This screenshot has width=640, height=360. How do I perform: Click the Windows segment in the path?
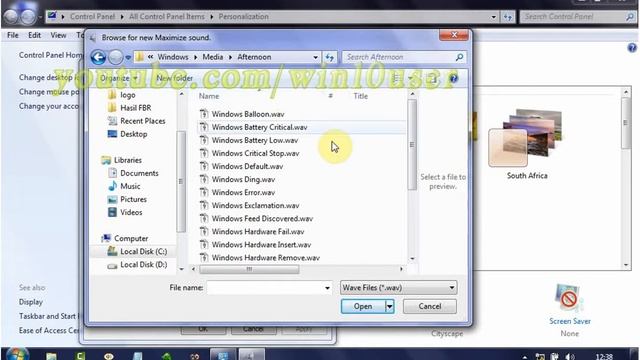click(x=173, y=57)
